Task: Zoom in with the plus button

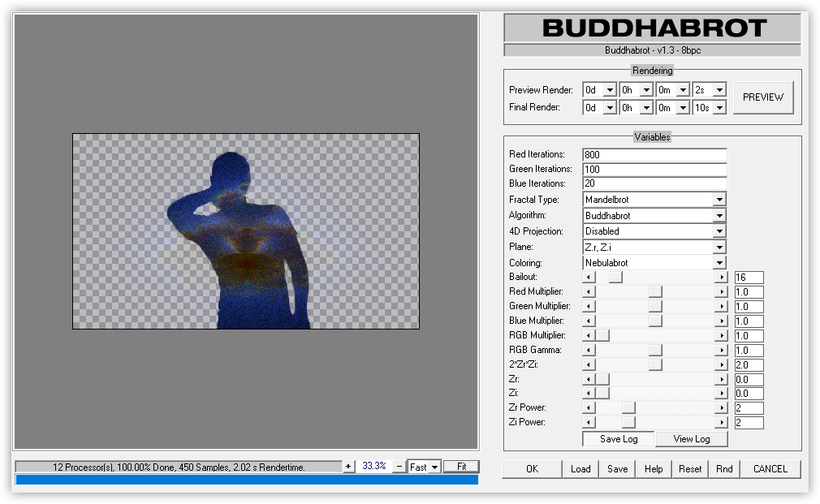Action: 348,467
